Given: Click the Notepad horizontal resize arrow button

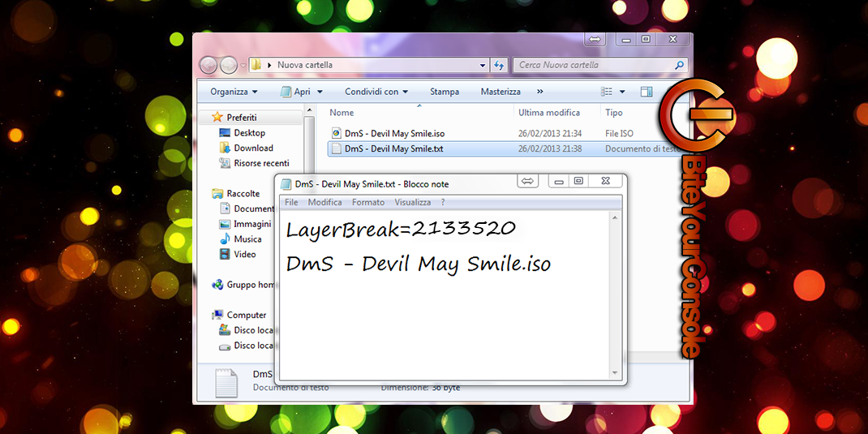Looking at the screenshot, I should [x=528, y=181].
